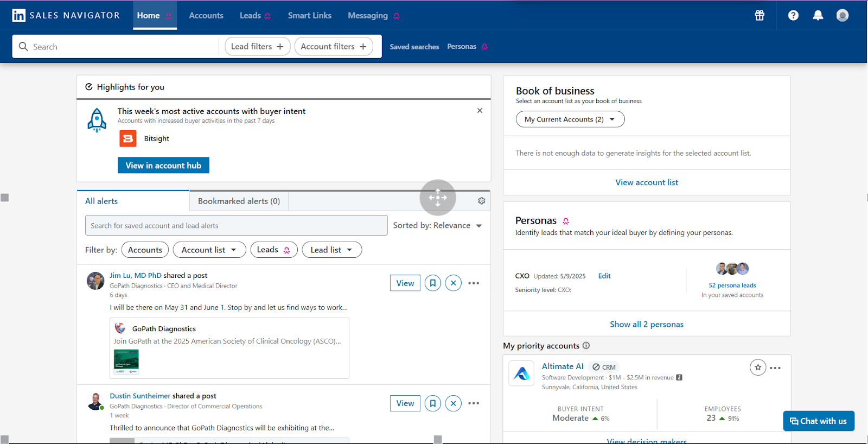Click the revenue info icon for Altimate AI
The height and width of the screenshot is (444, 868).
[x=679, y=377]
